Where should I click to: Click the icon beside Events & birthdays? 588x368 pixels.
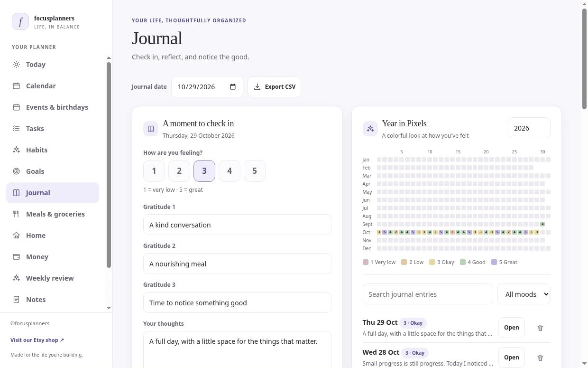point(16,107)
